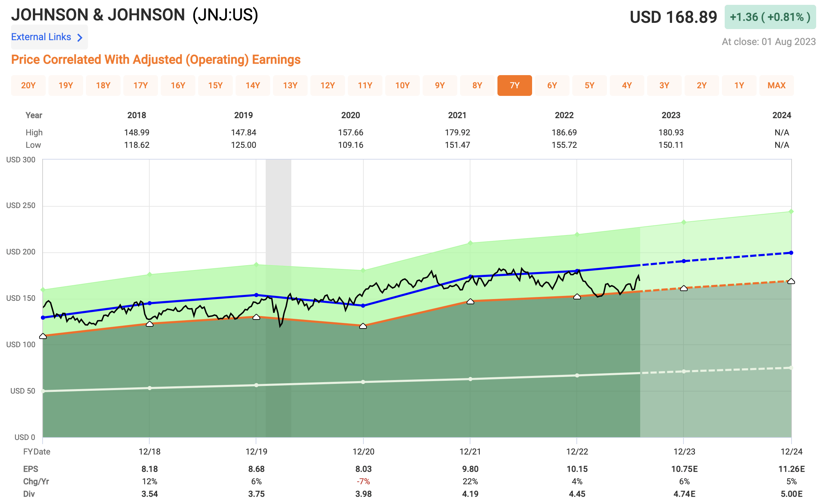Click the 2023 high value 180.93

coord(671,133)
